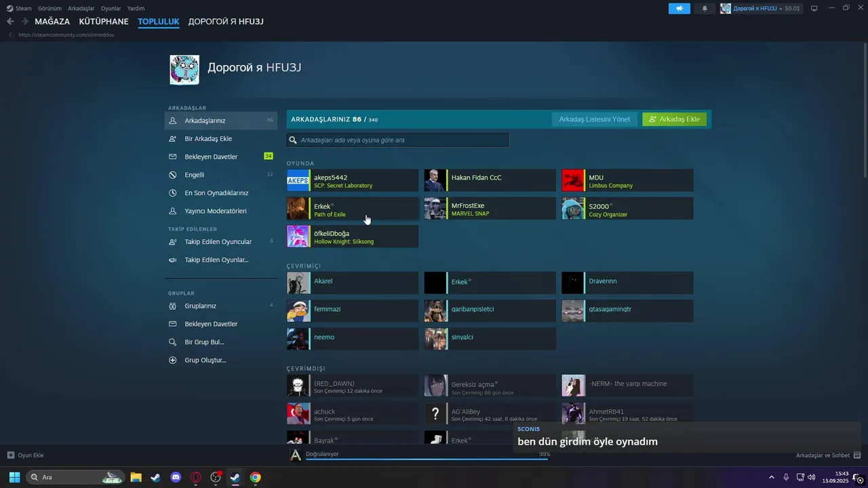The height and width of the screenshot is (488, 868).
Task: Open online friend garibanpisletci
Action: [490, 311]
